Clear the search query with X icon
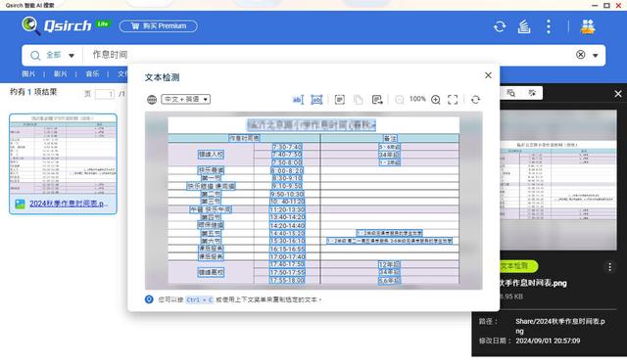Image resolution: width=627 pixels, height=364 pixels. (581, 55)
